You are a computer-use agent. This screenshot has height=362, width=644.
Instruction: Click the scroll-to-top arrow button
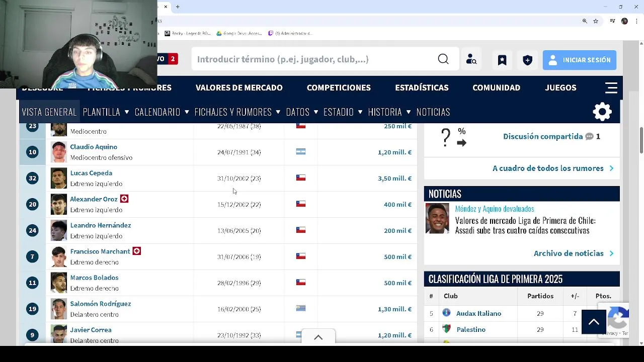point(594,322)
